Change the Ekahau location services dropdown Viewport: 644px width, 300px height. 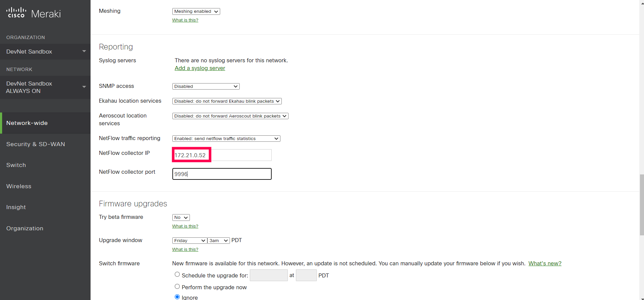[227, 101]
